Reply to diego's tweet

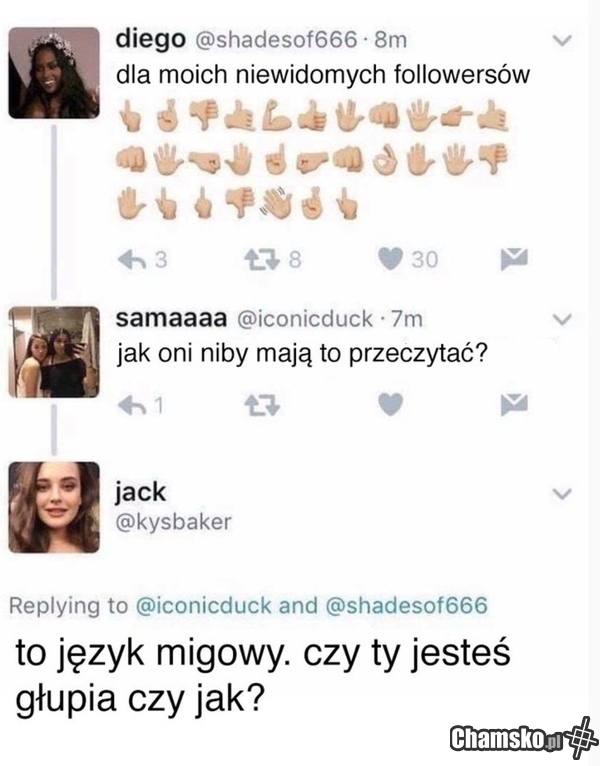point(134,259)
